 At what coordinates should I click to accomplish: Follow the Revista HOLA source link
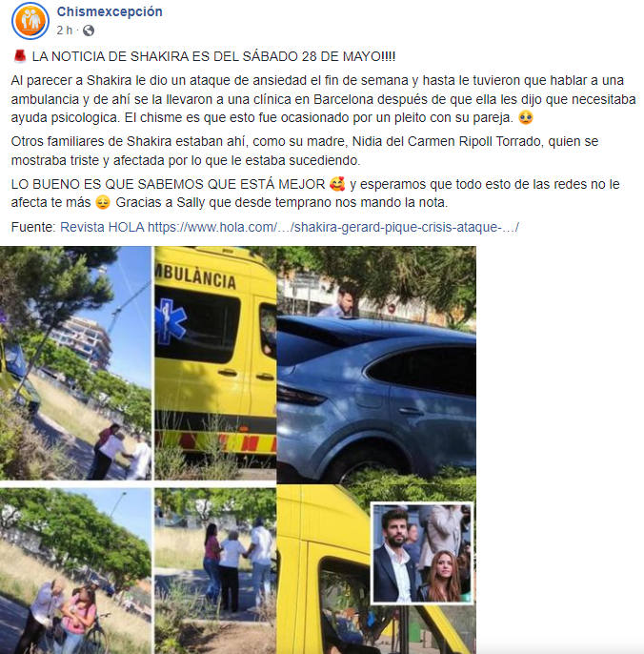tap(102, 227)
